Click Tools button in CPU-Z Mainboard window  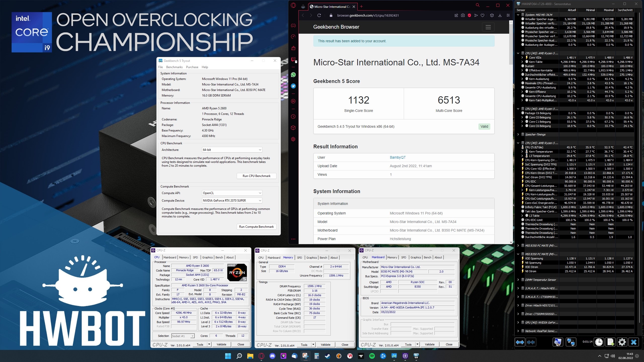(408, 344)
